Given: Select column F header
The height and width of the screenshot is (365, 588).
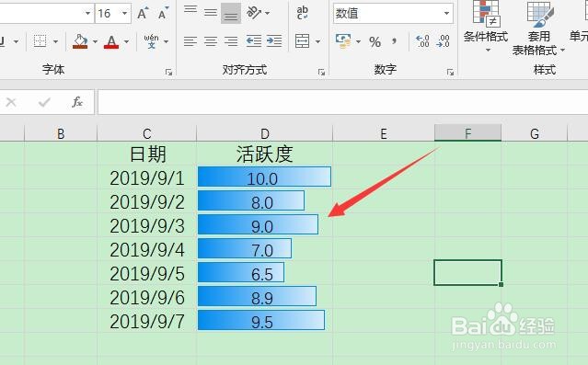Looking at the screenshot, I should pyautogui.click(x=467, y=133).
